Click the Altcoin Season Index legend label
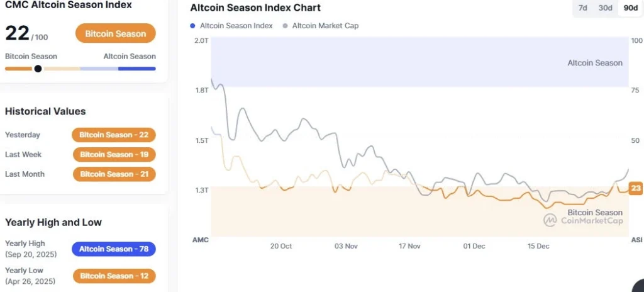 tap(236, 26)
